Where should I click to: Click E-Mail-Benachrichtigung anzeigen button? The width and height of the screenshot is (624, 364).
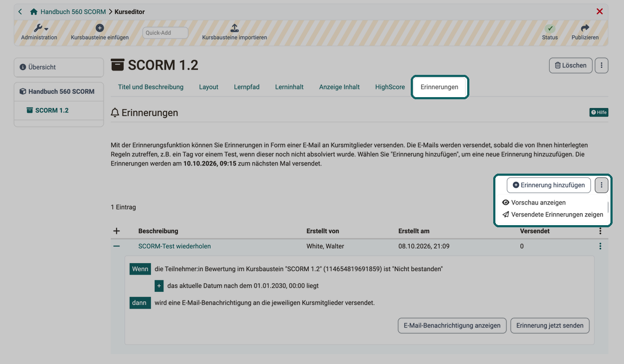tap(451, 325)
